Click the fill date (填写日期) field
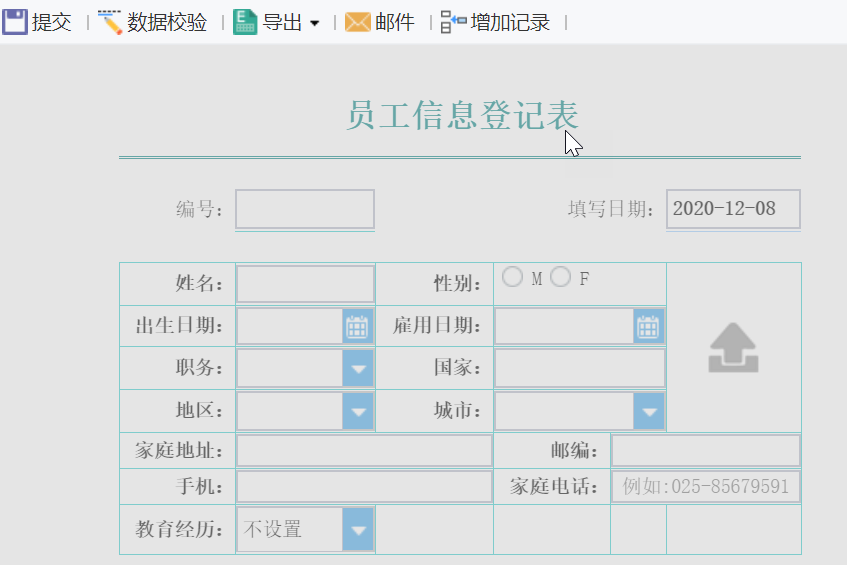The width and height of the screenshot is (847, 565). pyautogui.click(x=733, y=209)
